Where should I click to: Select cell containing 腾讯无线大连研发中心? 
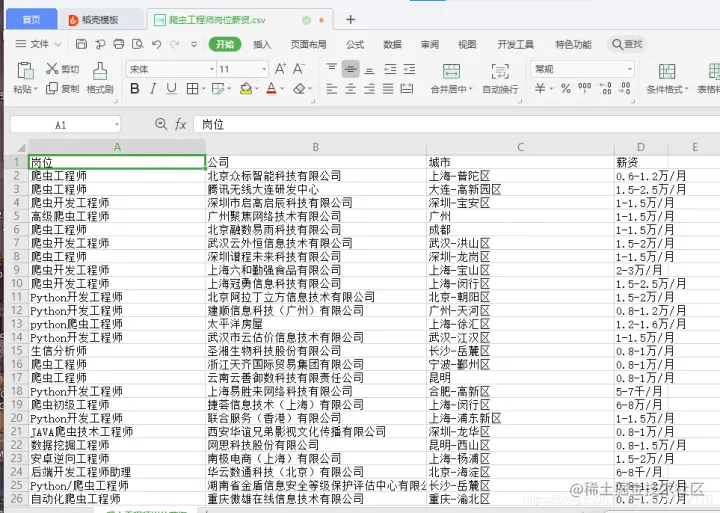click(316, 189)
